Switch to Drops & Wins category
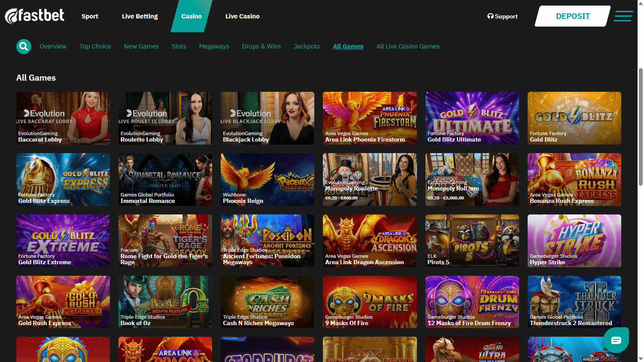This screenshot has width=644, height=362. click(261, 46)
